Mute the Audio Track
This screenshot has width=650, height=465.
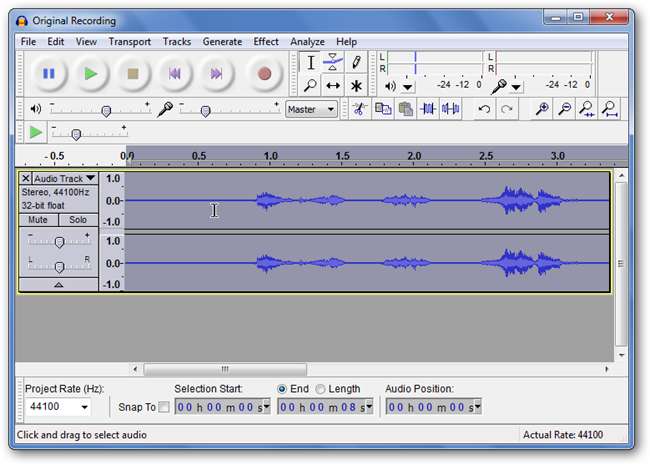click(x=38, y=219)
